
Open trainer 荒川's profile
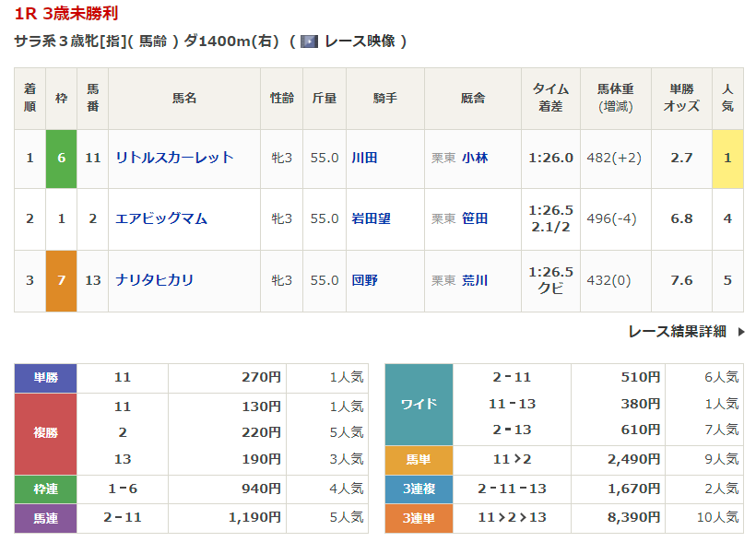475,280
